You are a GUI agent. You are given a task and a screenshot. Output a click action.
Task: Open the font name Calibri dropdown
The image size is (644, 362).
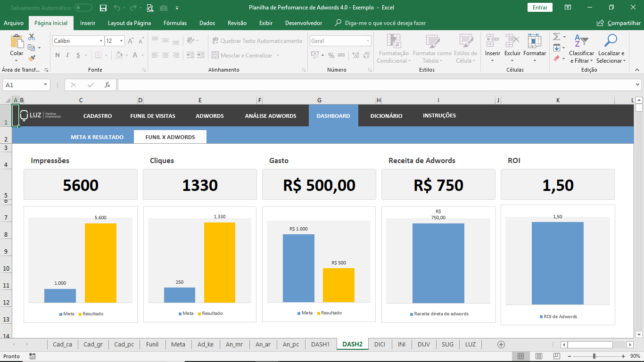tap(101, 41)
